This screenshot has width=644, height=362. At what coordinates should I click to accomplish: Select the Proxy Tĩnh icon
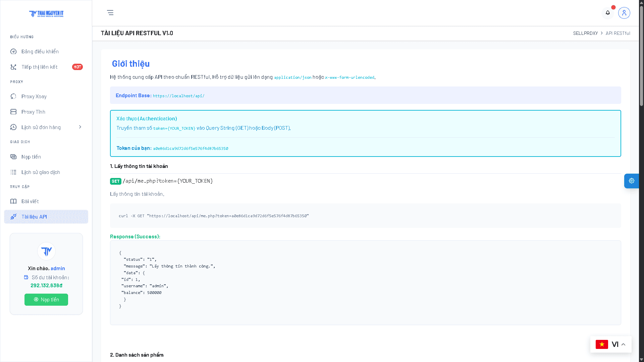pos(13,112)
